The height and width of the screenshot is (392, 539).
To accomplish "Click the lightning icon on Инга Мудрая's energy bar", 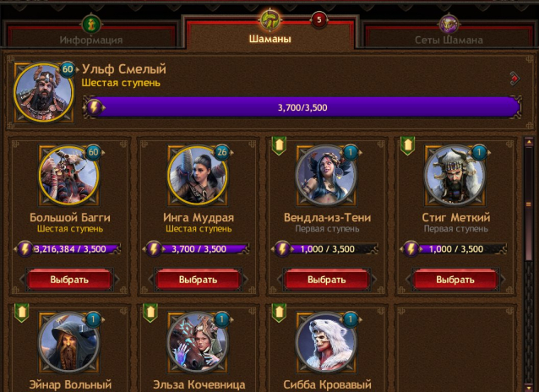I will point(154,248).
